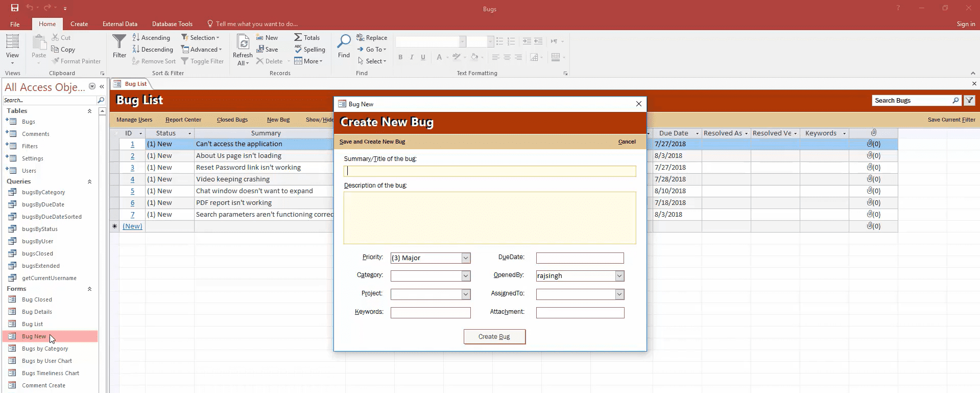The width and height of the screenshot is (980, 393).
Task: Expand the AssignedTo combo box
Action: [x=619, y=294]
